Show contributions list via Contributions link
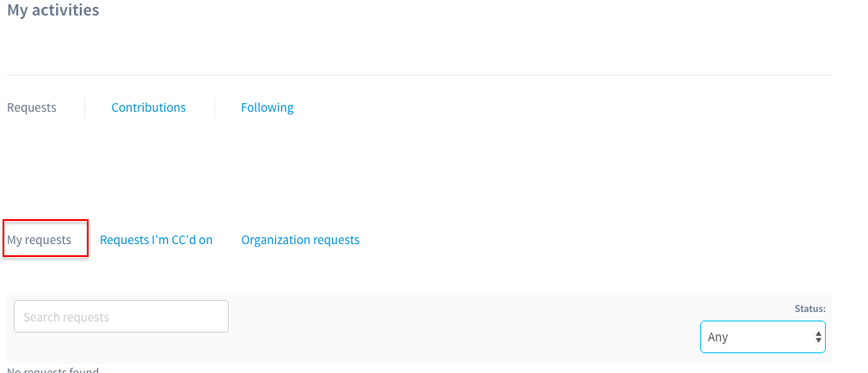The height and width of the screenshot is (373, 868). 148,107
